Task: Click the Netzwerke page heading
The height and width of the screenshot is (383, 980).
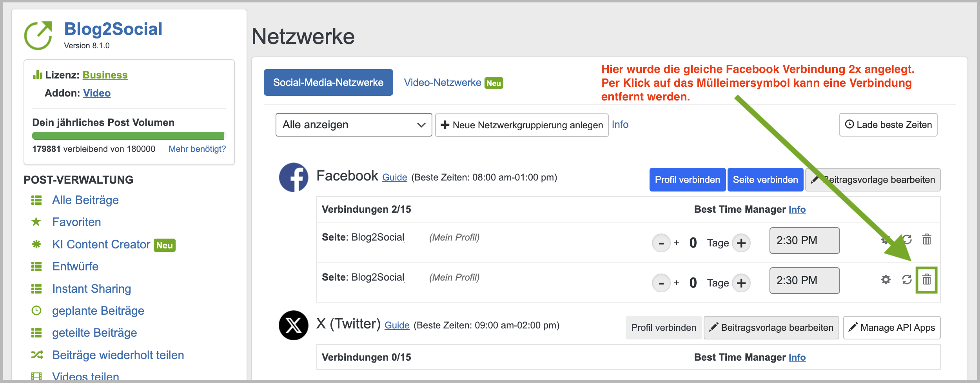Action: pos(303,36)
